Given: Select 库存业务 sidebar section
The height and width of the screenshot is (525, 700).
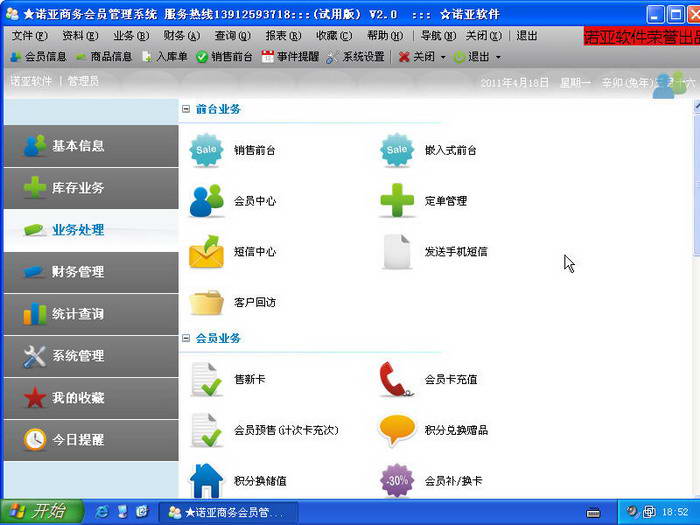Looking at the screenshot, I should tap(91, 188).
